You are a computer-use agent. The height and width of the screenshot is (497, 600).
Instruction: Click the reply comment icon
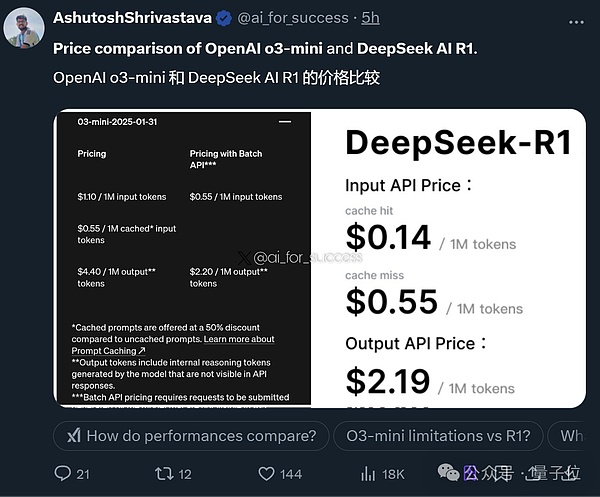coord(56,473)
